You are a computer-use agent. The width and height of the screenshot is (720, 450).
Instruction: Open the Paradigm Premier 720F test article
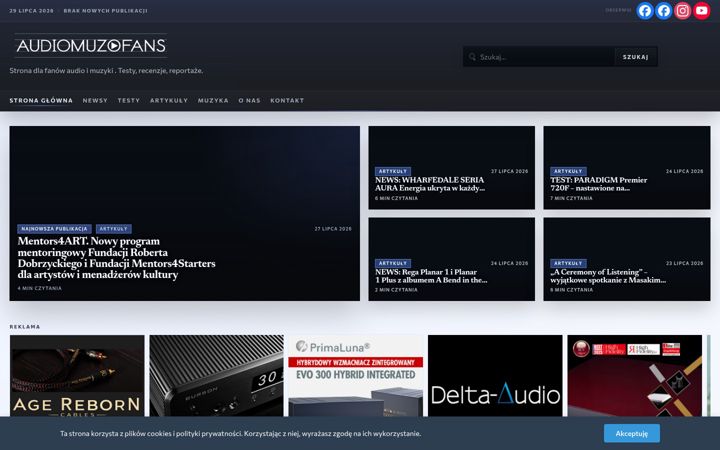(599, 184)
